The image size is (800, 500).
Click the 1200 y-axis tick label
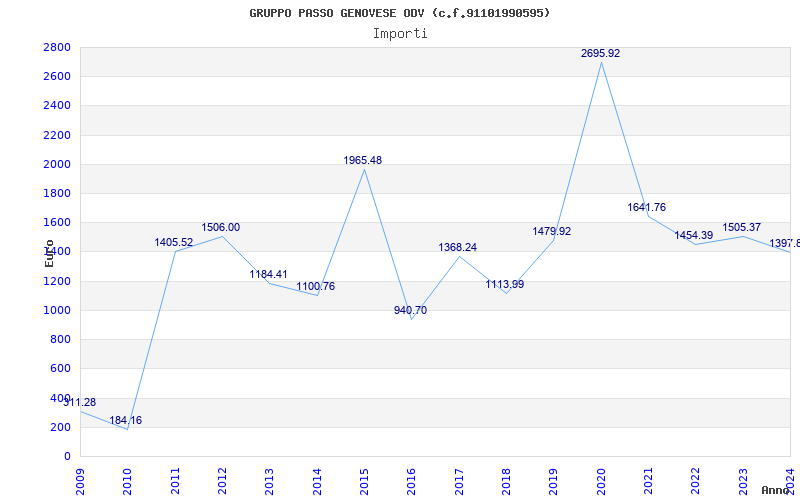pyautogui.click(x=57, y=281)
